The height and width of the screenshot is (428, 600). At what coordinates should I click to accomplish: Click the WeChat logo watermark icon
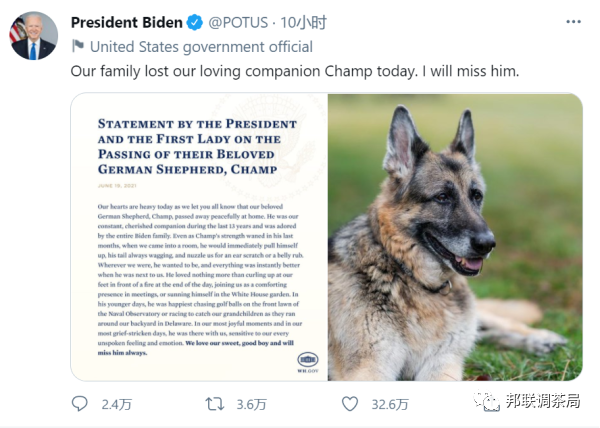click(487, 402)
